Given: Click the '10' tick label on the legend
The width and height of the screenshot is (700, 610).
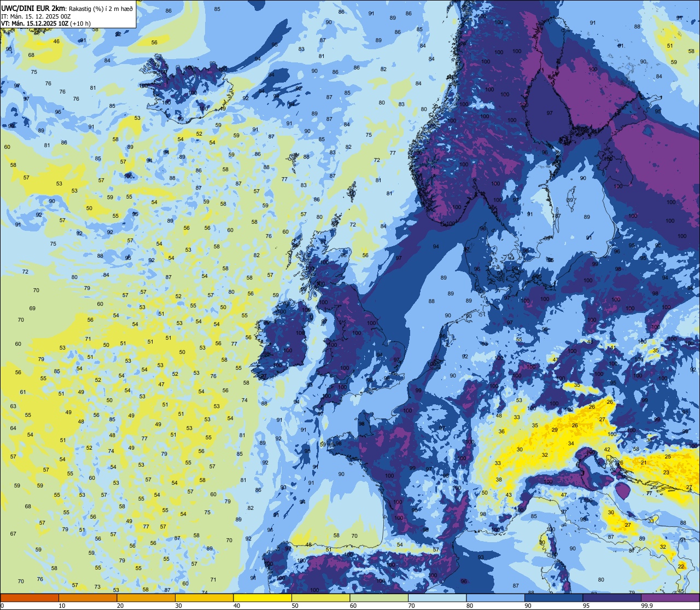Looking at the screenshot, I should tap(62, 606).
